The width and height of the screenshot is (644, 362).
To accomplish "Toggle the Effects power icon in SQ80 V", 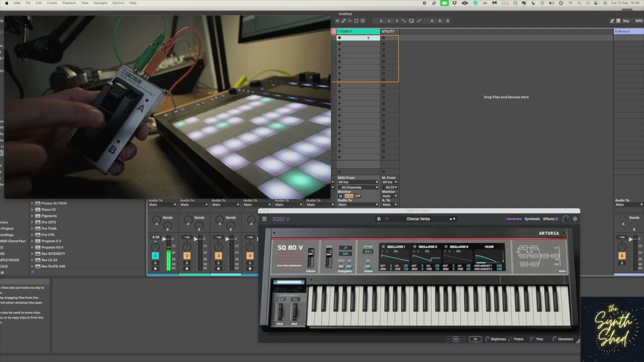I will click(556, 219).
